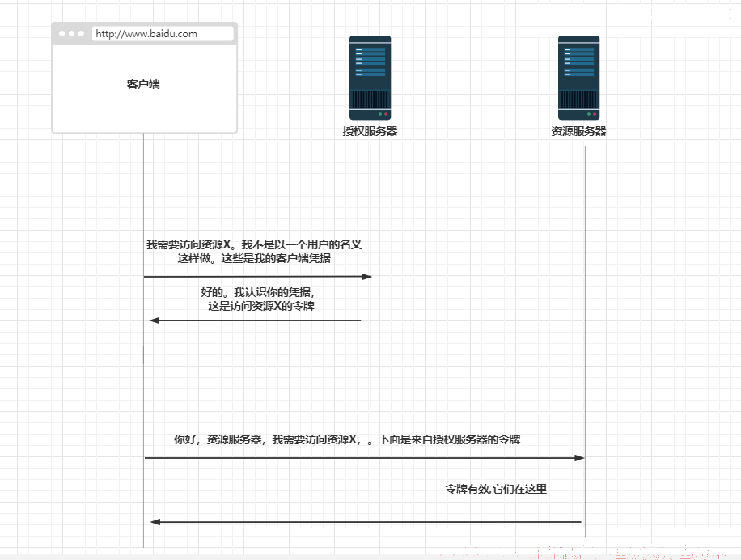Viewport: 741px width, 560px height.
Task: Select the long arrow under 下面是来自授权服务器的令牌
Action: 364,458
